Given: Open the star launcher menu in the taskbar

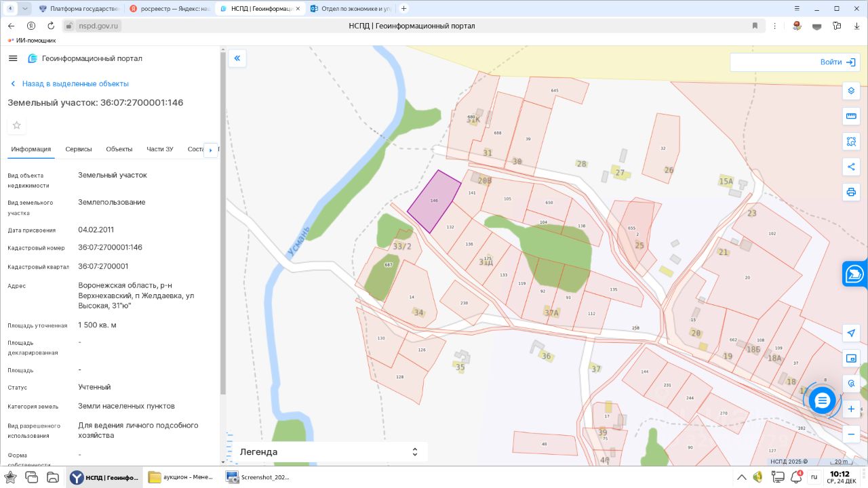Looking at the screenshot, I should (x=10, y=477).
